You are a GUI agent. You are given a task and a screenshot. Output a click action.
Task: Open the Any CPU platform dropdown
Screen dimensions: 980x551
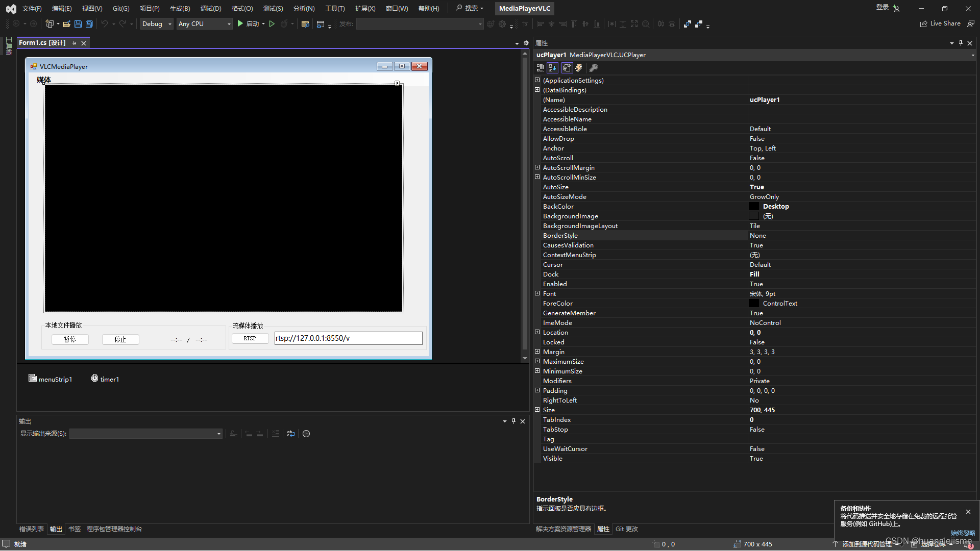204,24
